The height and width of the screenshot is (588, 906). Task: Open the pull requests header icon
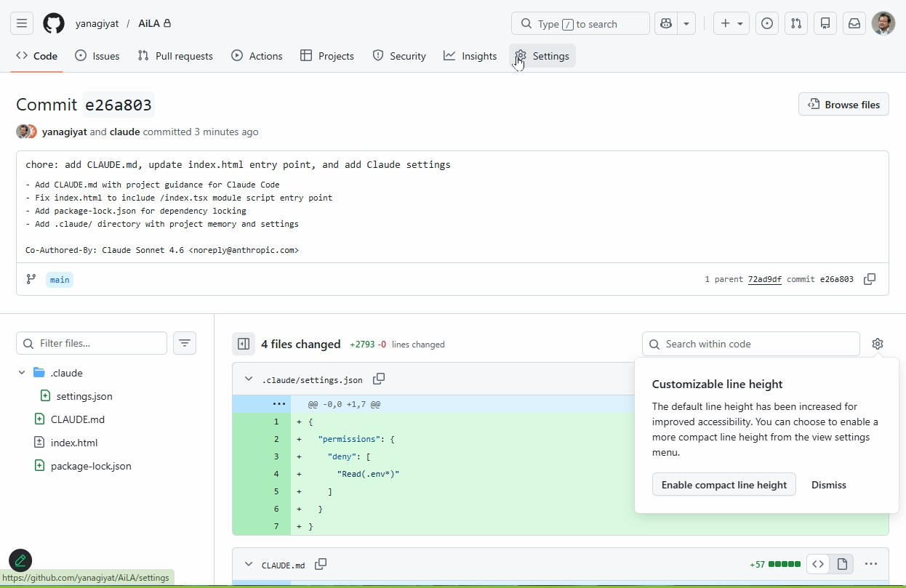coord(796,23)
